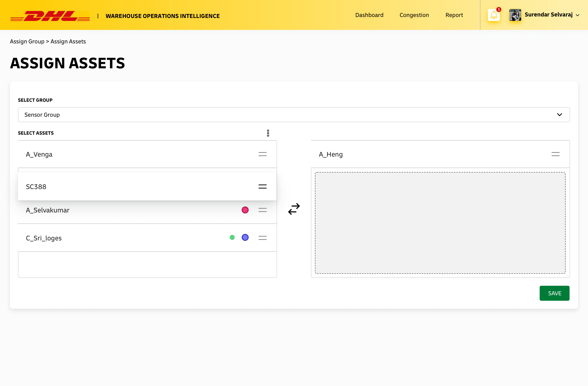Click the green dot on C_Sri_loges
Screen dimensions: 588x386
[232, 237]
